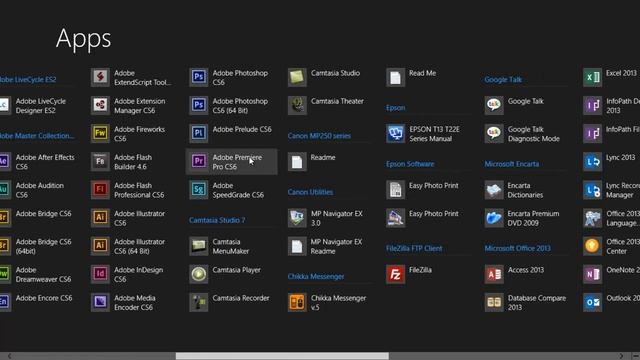Screen dimensions: 640x360
Task: Launch Camtasia Studio icon
Action: click(297, 77)
